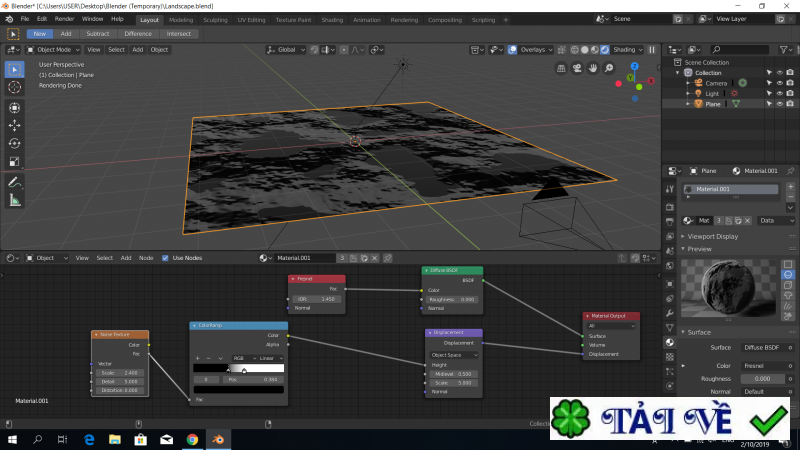Select the Rotate tool in viewport toolbar
Viewport: 800px width, 450px height.
pyautogui.click(x=14, y=143)
